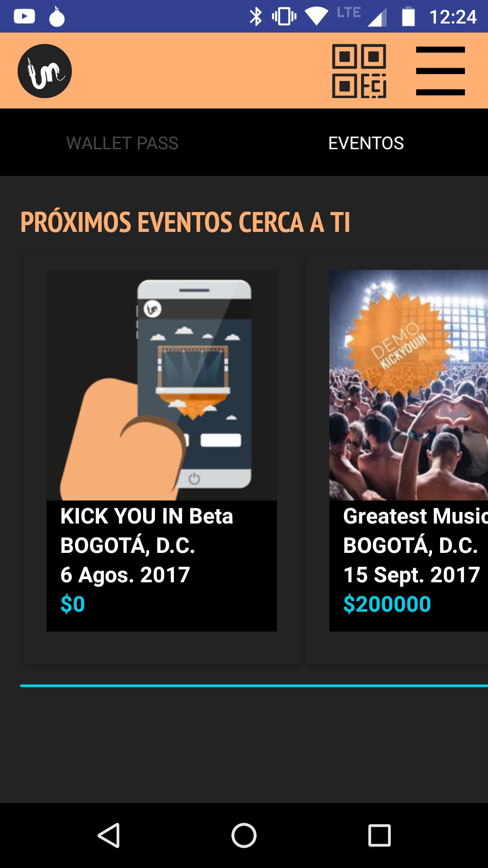Tap the KICK YOU IN Beta title
Viewport: 488px width, 868px height.
[147, 516]
